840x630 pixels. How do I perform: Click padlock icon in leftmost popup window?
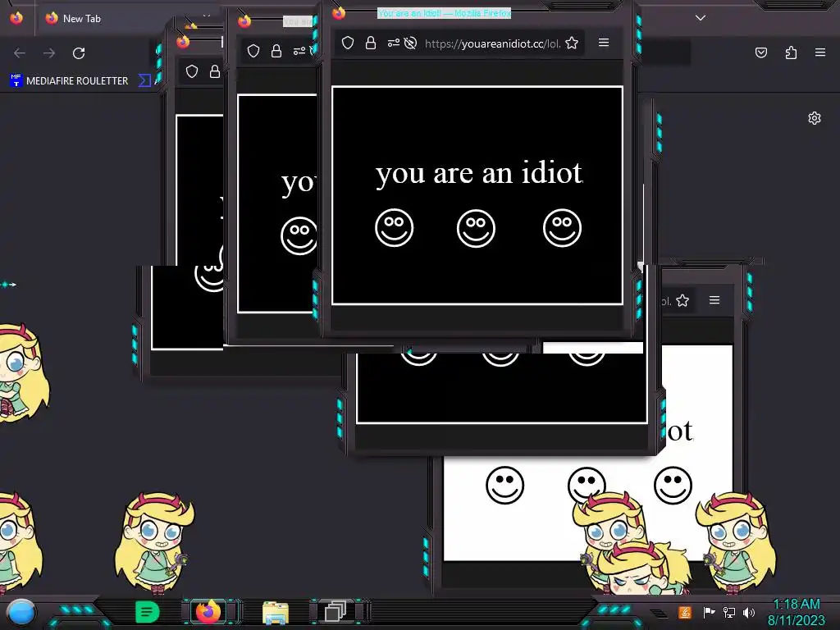(214, 71)
